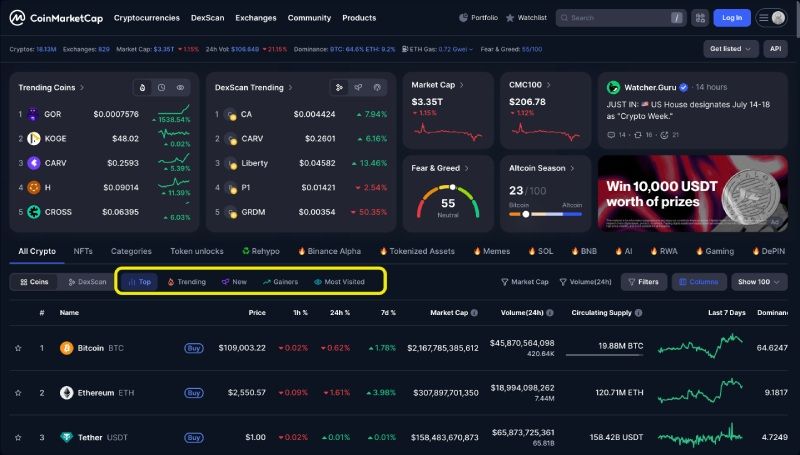Screen dimensions: 800x455
Task: Click the Buy button for Ethereum
Action: click(194, 393)
